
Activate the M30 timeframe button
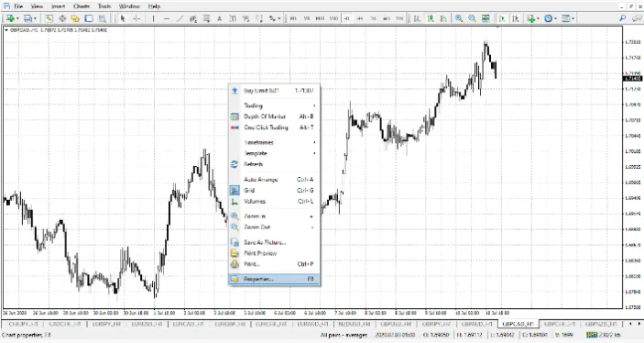click(x=334, y=18)
